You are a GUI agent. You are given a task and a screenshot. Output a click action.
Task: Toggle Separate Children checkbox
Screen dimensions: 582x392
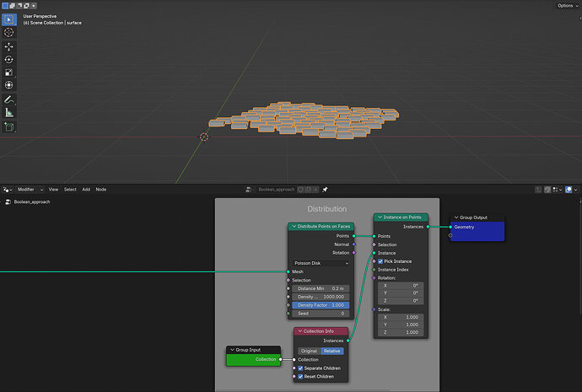[300, 368]
